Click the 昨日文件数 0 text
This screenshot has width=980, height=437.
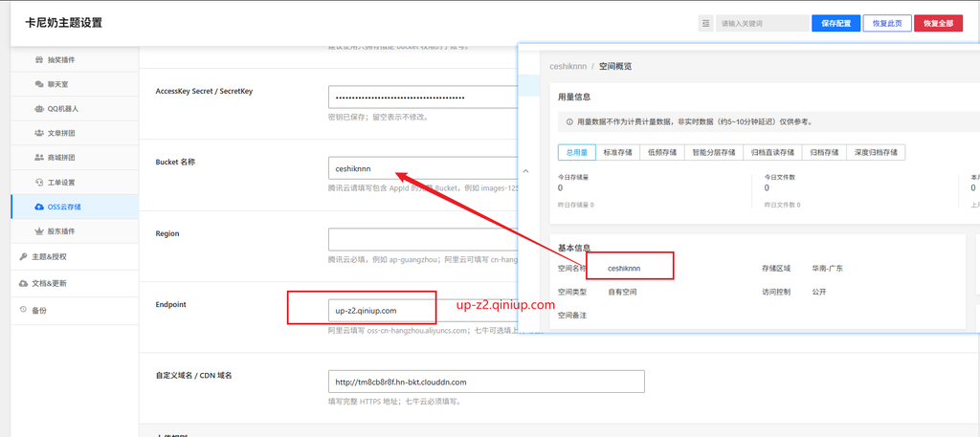tap(782, 205)
